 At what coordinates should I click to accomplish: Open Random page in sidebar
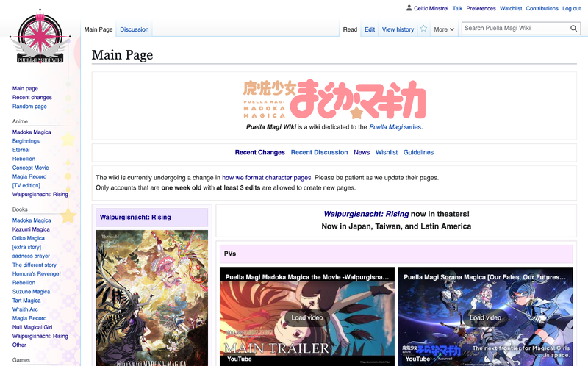click(29, 107)
